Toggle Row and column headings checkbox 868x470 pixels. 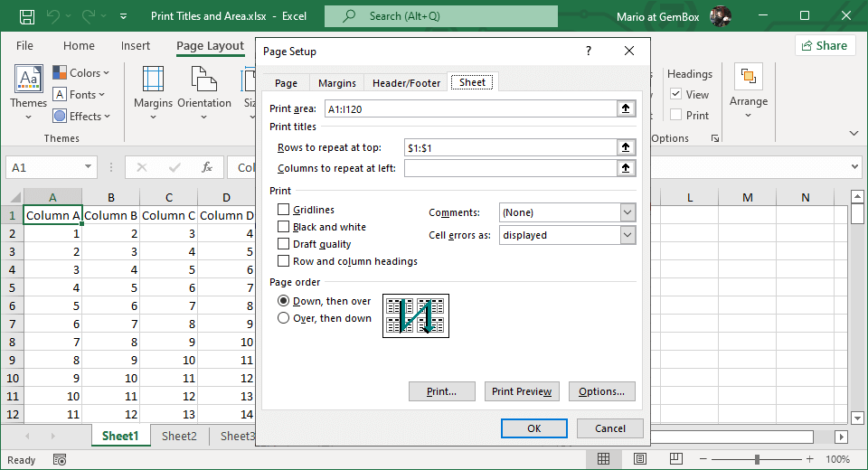(284, 261)
